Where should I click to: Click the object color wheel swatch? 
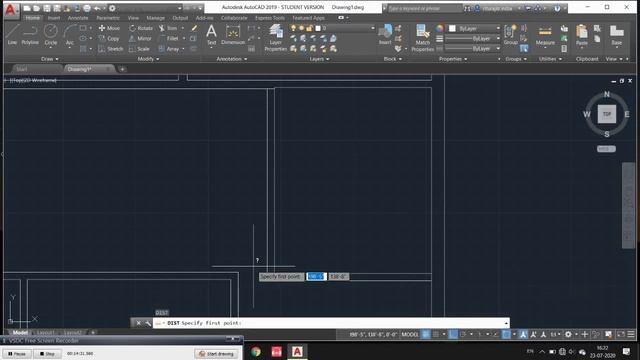440,28
